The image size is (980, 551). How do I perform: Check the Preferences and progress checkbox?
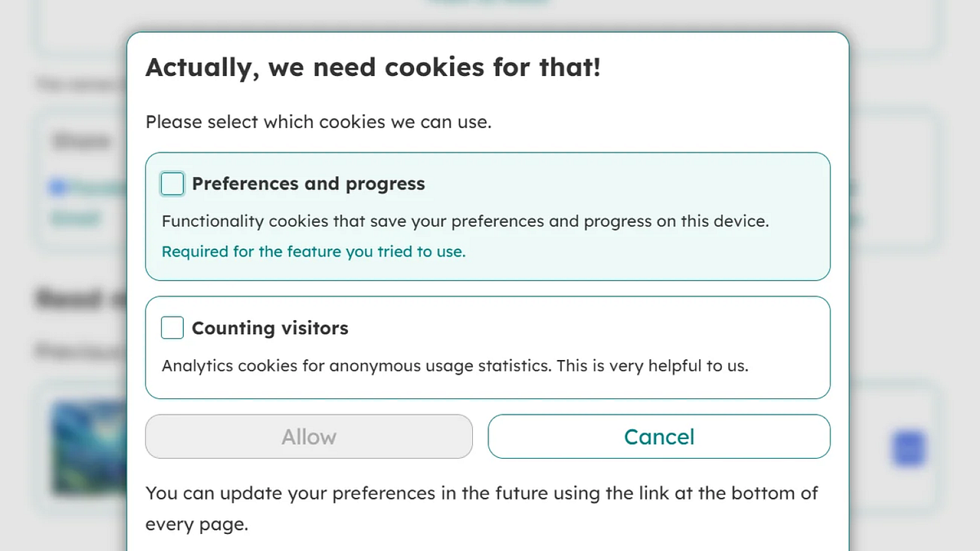click(171, 184)
